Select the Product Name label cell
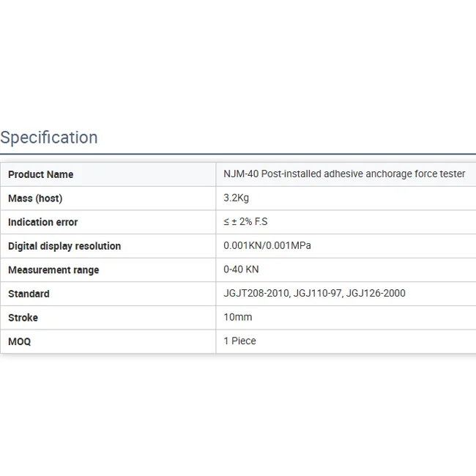Screen dimensions: 476x476 (41, 174)
